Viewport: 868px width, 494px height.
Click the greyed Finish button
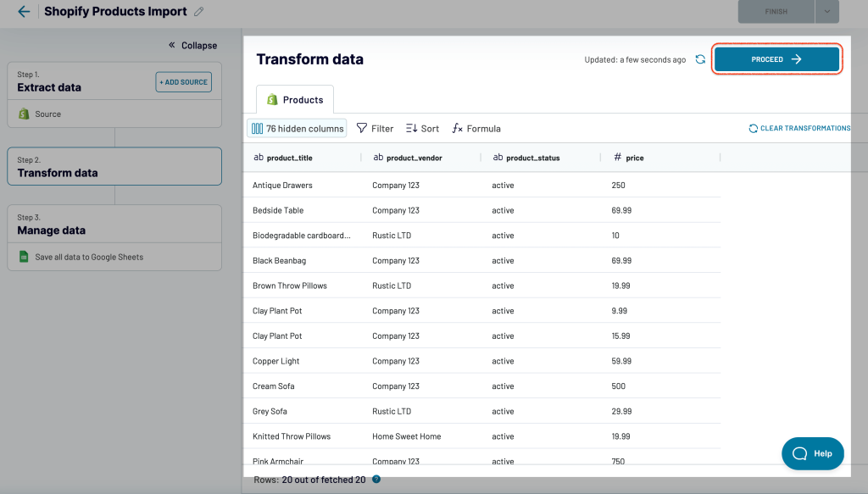tap(776, 12)
